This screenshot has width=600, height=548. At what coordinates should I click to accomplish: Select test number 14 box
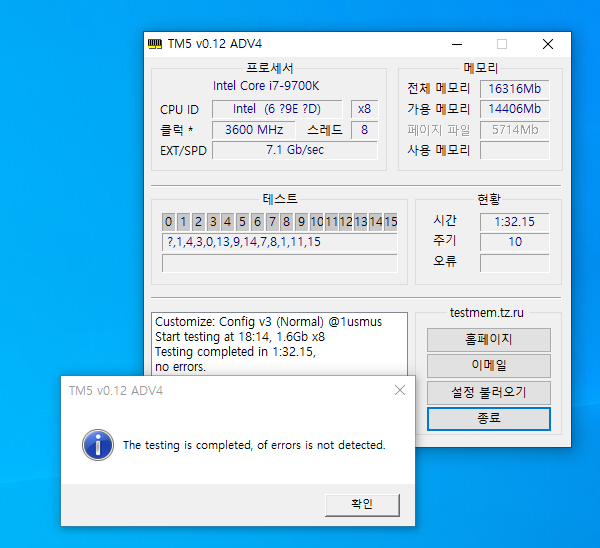point(376,222)
